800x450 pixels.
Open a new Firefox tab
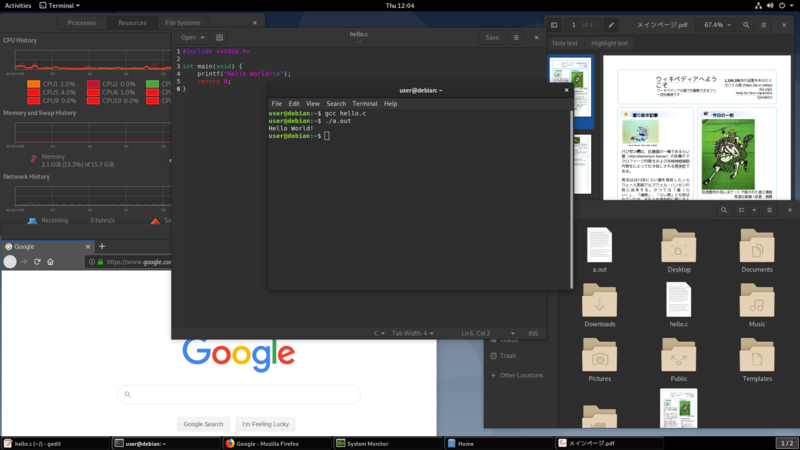click(x=102, y=246)
